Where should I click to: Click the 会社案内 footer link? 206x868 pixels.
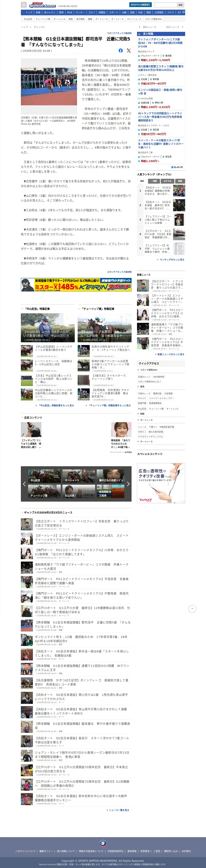(x=186, y=851)
